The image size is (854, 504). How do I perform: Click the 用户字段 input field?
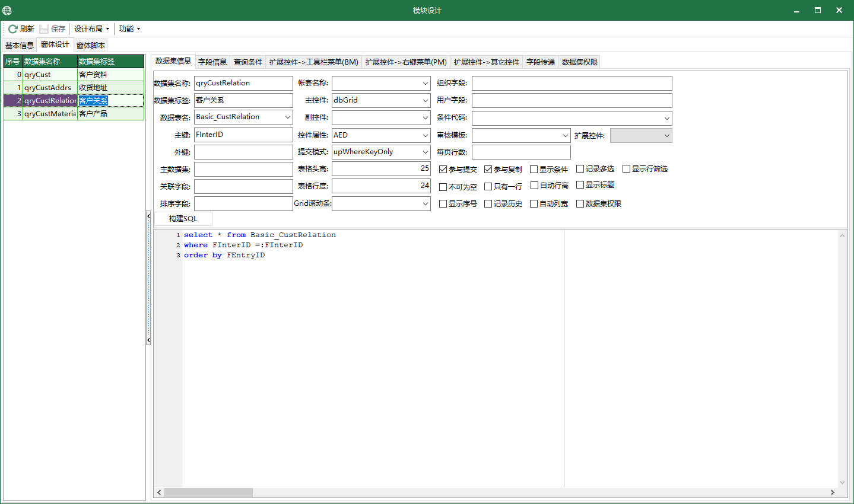click(x=572, y=101)
